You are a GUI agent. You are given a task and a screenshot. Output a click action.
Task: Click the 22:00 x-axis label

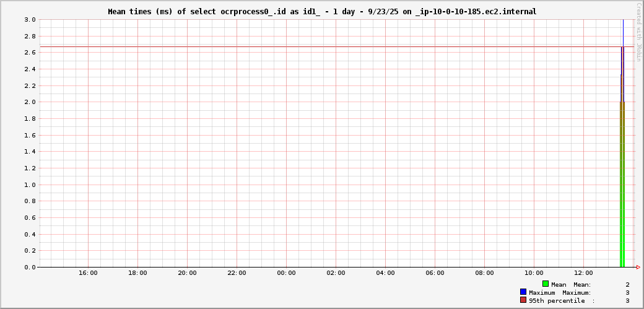pos(237,273)
